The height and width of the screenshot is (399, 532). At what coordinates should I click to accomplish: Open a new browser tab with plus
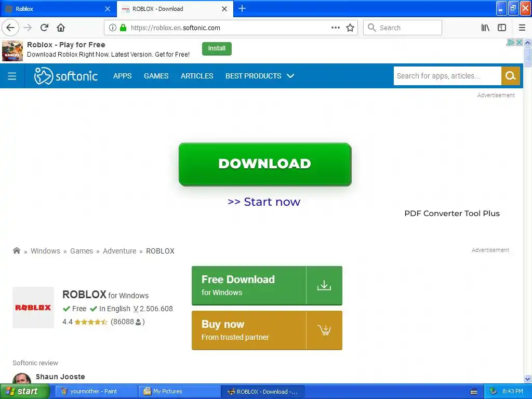[242, 8]
